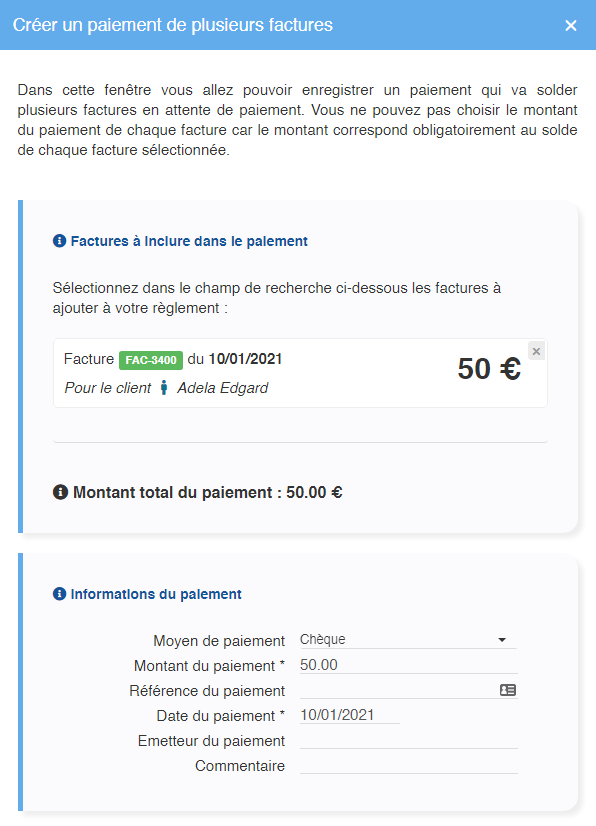Click the 50 € invoice amount
596x826 pixels.
[489, 369]
